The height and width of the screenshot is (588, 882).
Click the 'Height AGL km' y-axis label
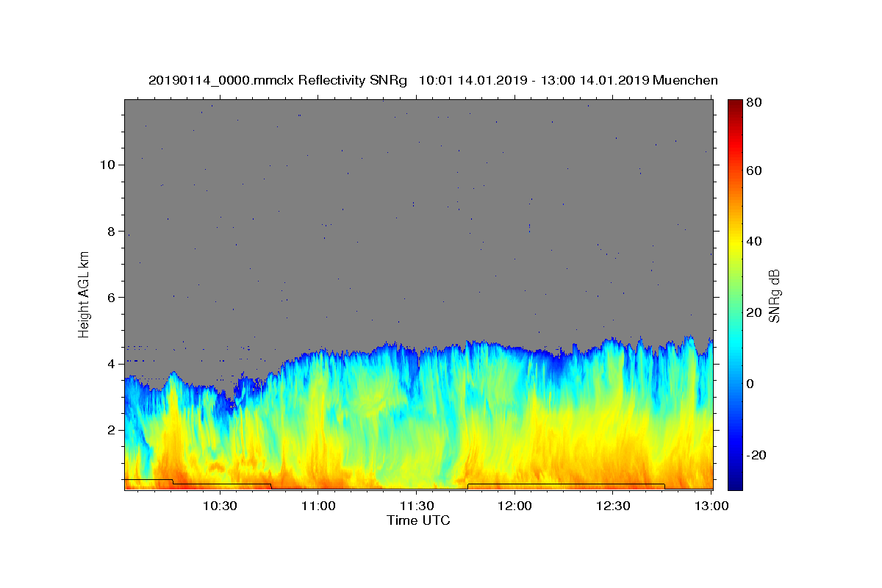click(x=84, y=293)
